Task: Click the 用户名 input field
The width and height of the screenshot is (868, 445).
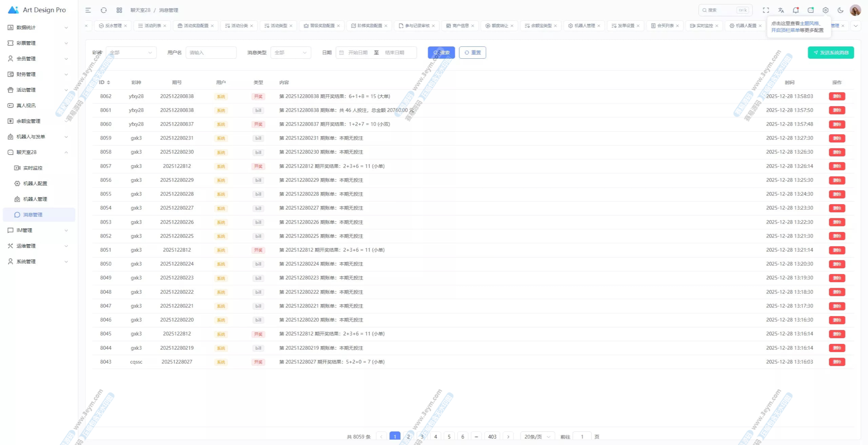Action: coord(211,53)
